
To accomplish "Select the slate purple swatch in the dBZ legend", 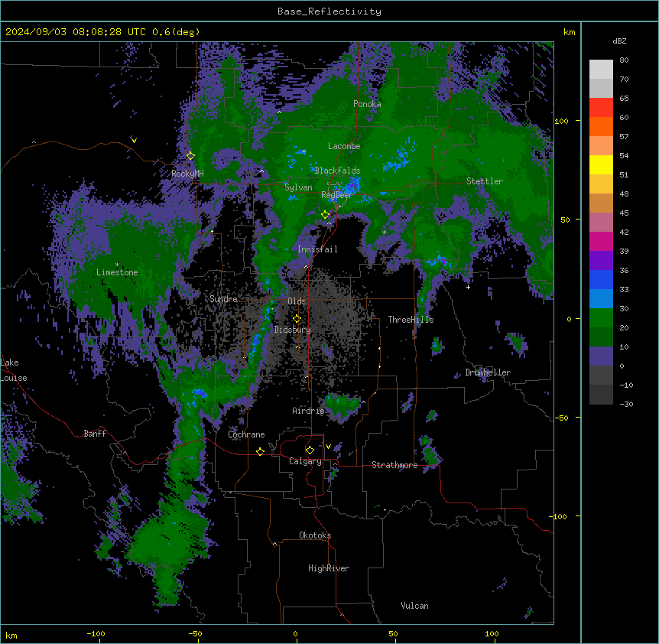I will coord(601,356).
